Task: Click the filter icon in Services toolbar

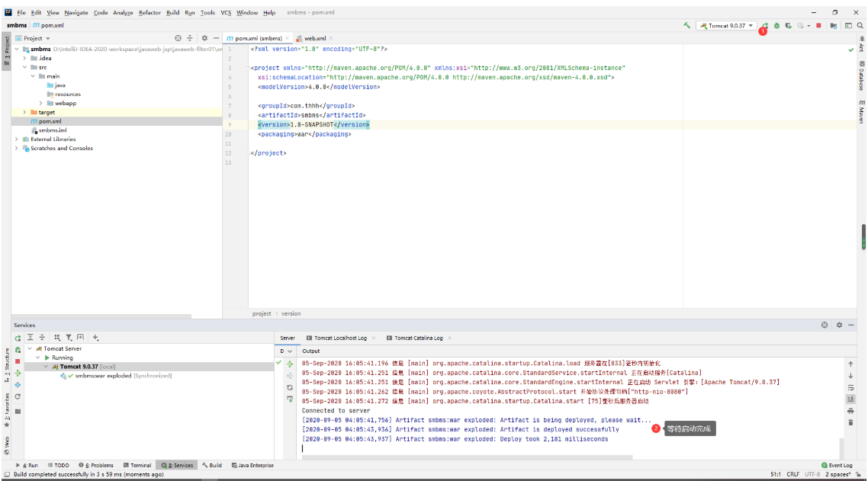Action: (x=69, y=337)
